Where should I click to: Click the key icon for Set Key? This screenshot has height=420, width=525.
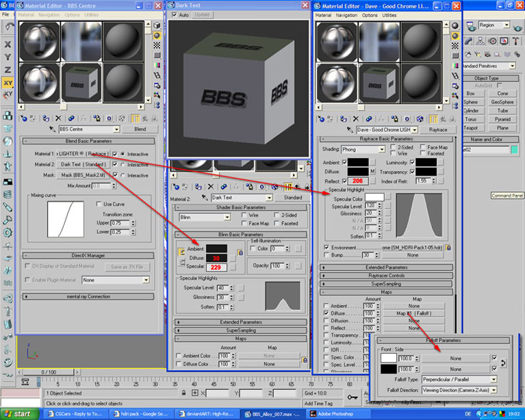pyautogui.click(x=353, y=396)
